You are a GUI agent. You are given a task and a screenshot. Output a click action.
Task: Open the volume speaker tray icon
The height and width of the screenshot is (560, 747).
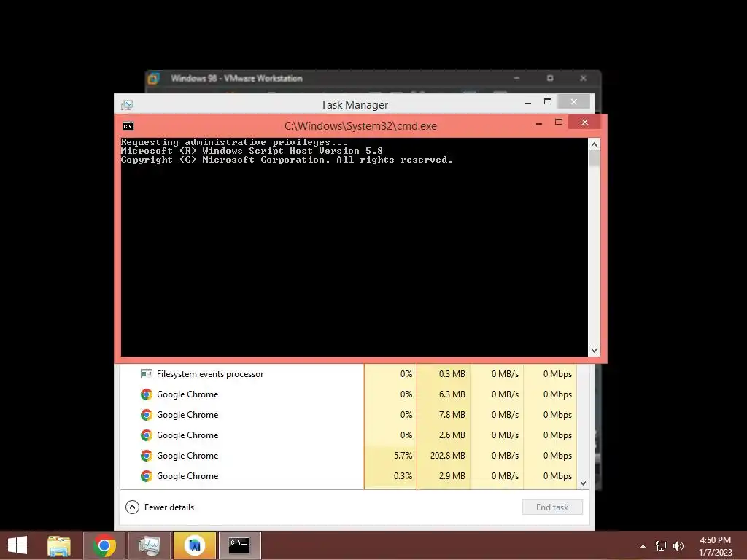[678, 546]
